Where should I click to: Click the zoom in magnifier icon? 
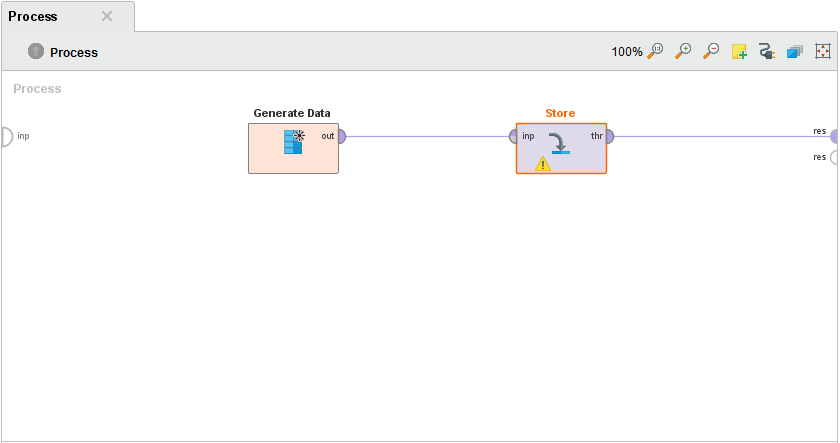(x=684, y=51)
